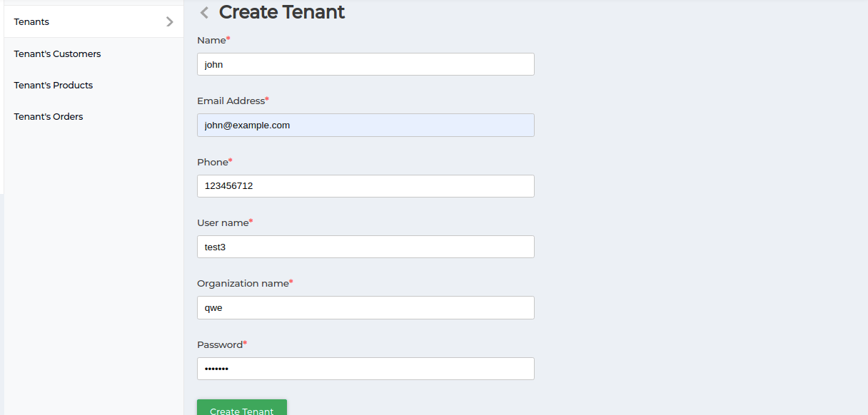Click the Password label text
Image resolution: width=868 pixels, height=415 pixels.
(220, 344)
